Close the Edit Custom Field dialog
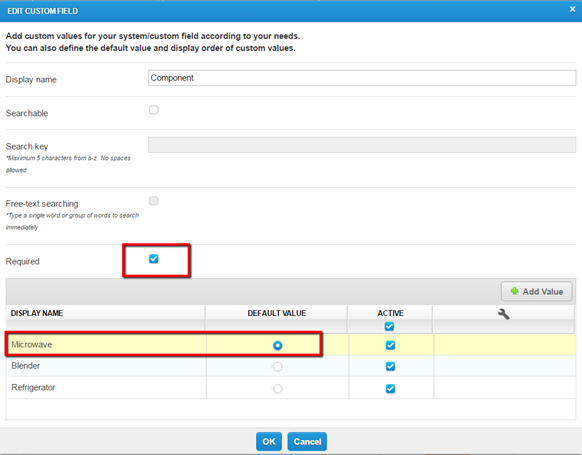 click(x=572, y=9)
